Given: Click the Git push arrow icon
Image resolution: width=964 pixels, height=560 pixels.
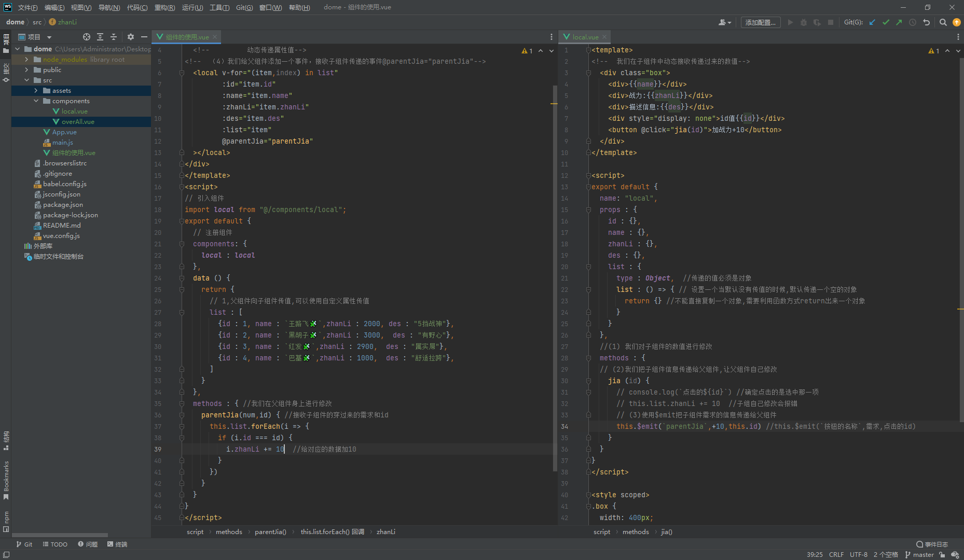Looking at the screenshot, I should point(899,22).
